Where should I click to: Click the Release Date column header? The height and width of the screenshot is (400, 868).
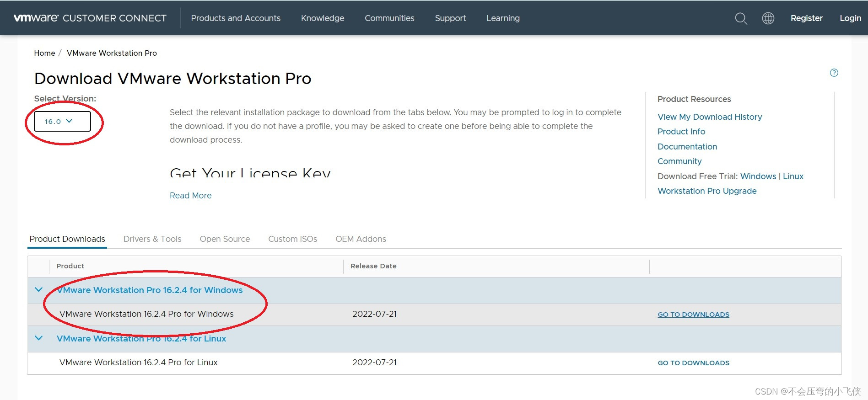pos(373,266)
